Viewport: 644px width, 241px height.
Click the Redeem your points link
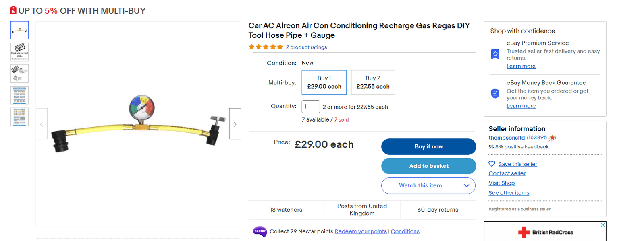(x=361, y=231)
